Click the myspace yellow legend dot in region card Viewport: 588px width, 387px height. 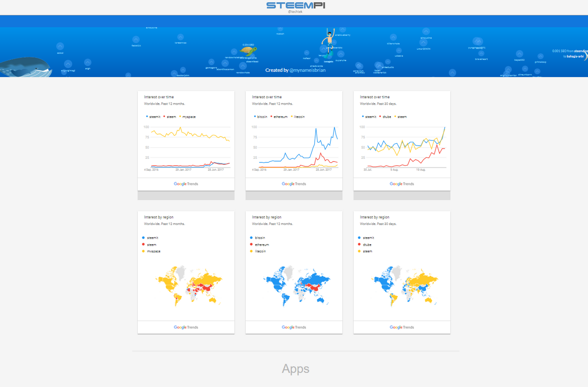coord(143,251)
